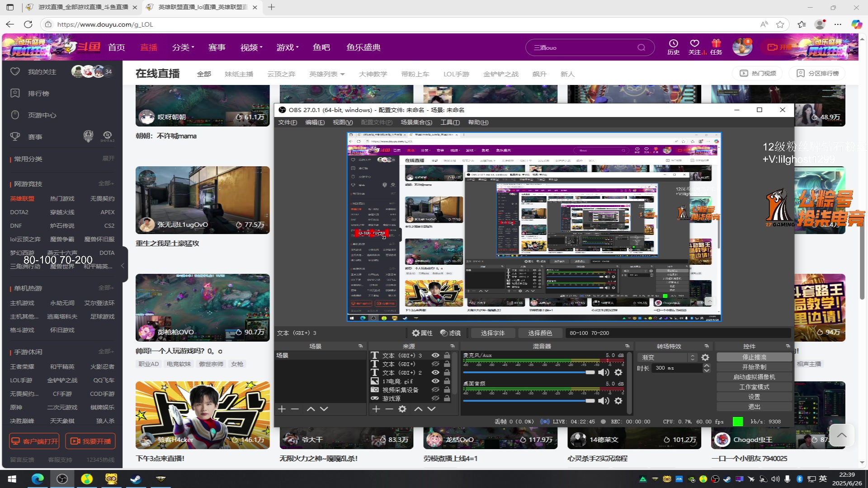Toggle visibility of 文本 (GDI+) 3 source

[435, 356]
